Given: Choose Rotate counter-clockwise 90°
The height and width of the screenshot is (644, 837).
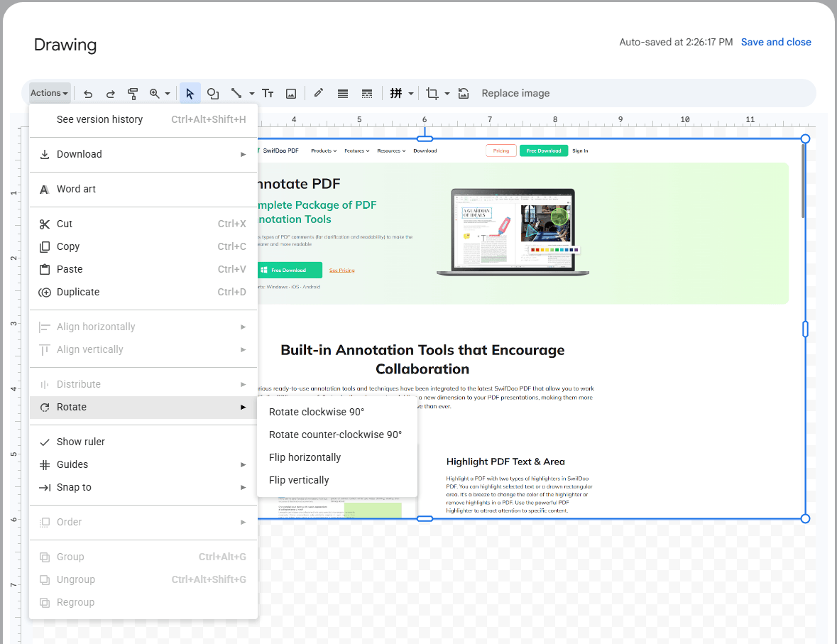Looking at the screenshot, I should (x=337, y=435).
